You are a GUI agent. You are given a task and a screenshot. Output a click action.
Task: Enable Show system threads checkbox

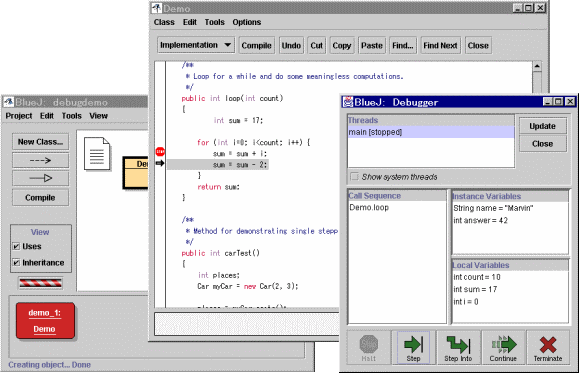(354, 177)
